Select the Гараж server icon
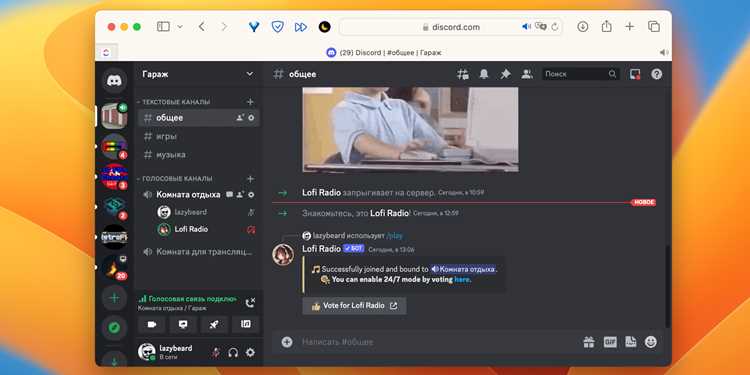750x375 pixels. [x=114, y=116]
